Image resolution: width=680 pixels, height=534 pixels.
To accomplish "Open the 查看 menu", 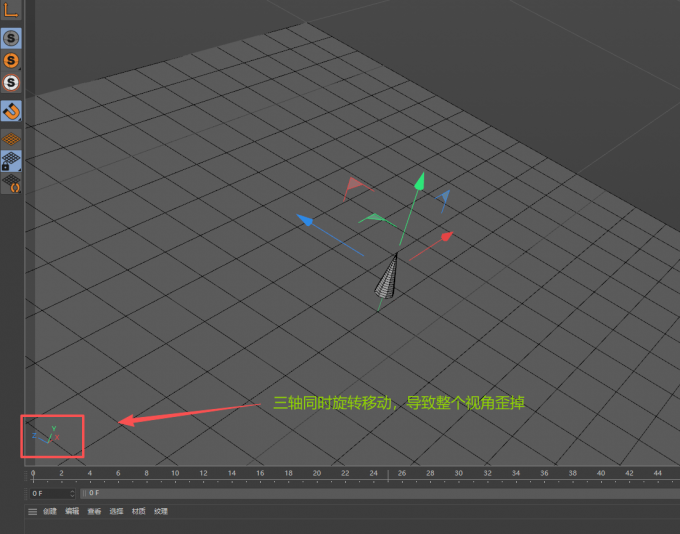I will pyautogui.click(x=94, y=511).
